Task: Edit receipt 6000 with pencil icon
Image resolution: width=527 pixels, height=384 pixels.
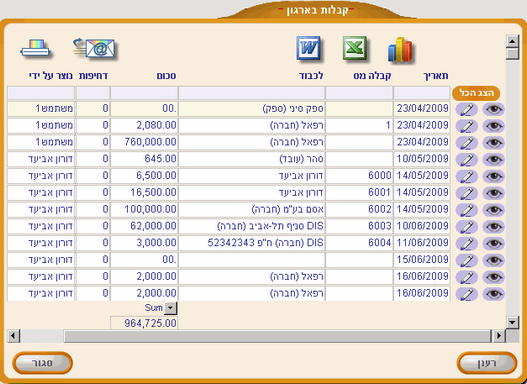Action: point(467,176)
